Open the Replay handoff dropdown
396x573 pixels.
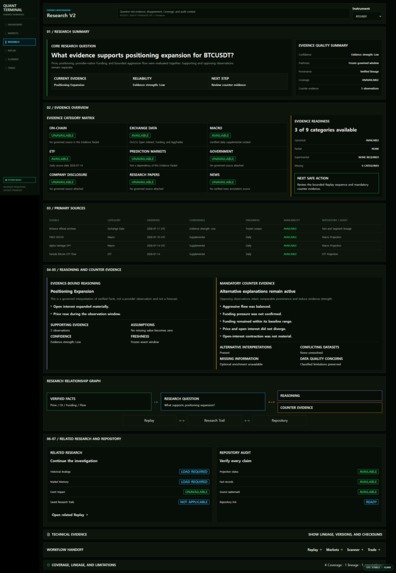(x=314, y=550)
